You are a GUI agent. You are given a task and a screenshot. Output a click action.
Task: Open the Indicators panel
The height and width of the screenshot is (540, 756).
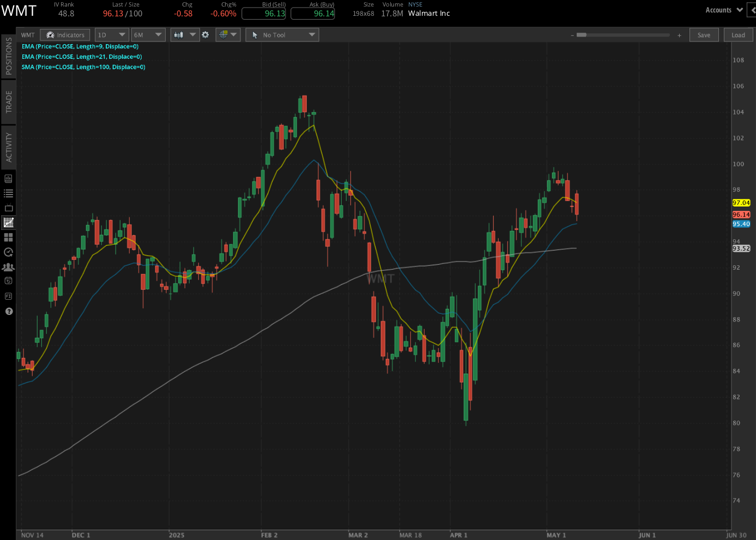(x=65, y=35)
